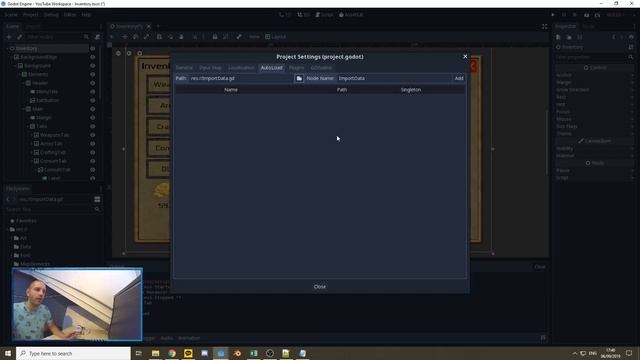The height and width of the screenshot is (360, 640).
Task: Toggle visibility of CraftingTab node
Action: coord(93,152)
